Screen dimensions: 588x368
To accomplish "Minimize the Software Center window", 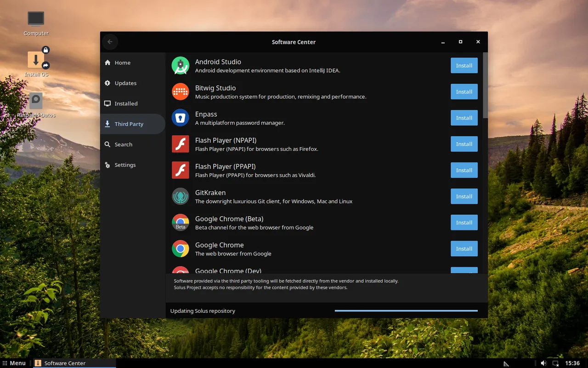I will 443,42.
